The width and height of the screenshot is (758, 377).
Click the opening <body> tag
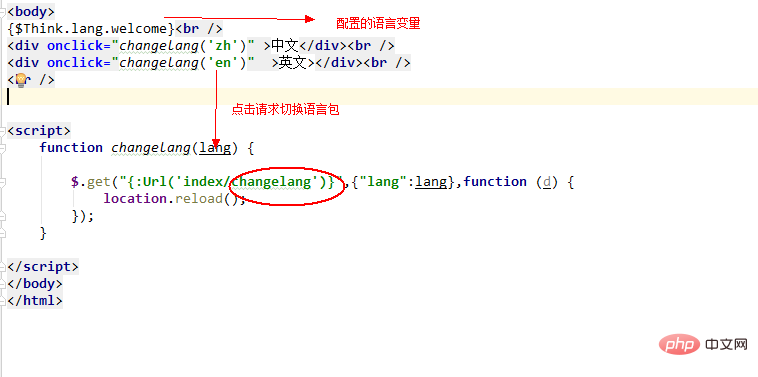tap(31, 12)
